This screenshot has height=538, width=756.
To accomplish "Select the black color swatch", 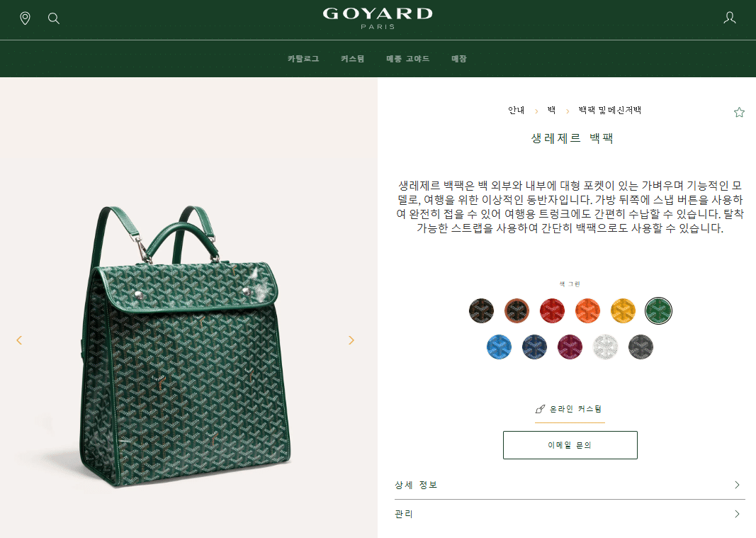I will [481, 310].
